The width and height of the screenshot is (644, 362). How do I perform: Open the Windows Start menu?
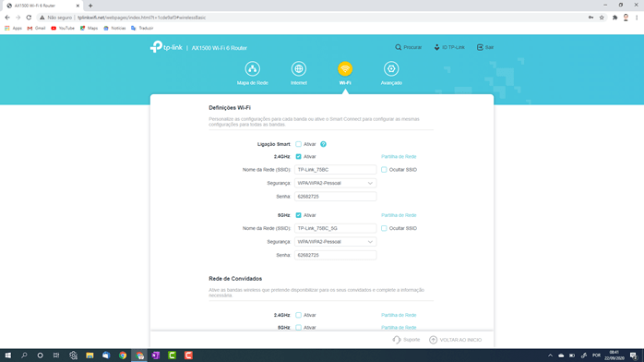tap(7, 356)
